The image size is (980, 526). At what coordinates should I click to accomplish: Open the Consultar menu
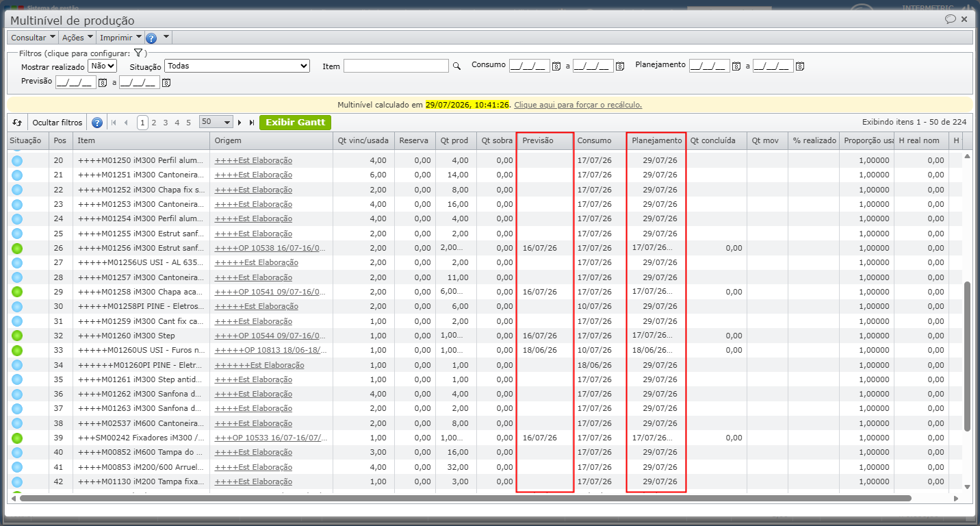33,38
